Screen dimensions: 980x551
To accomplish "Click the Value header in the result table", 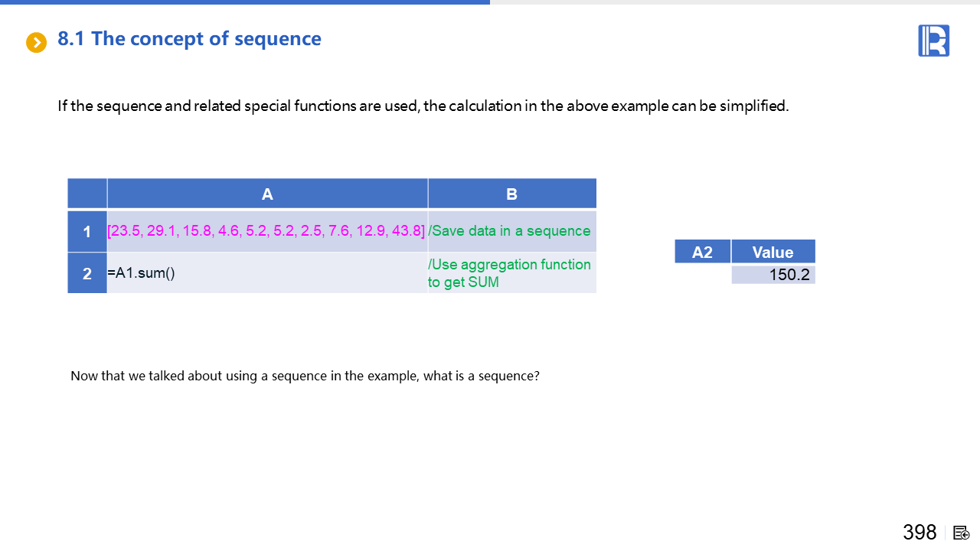I will 773,252.
